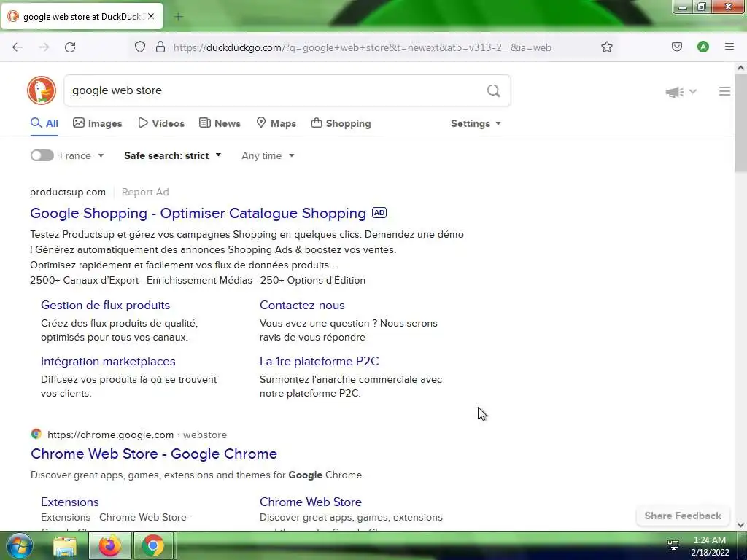Open Chrome Web Store - Google Chrome result
747x560 pixels.
pos(154,454)
